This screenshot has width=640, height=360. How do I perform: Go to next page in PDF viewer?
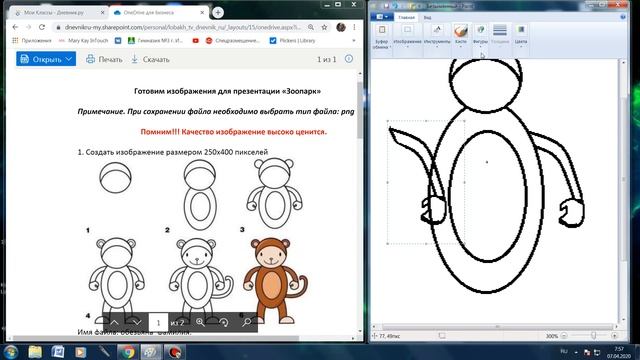(x=137, y=322)
